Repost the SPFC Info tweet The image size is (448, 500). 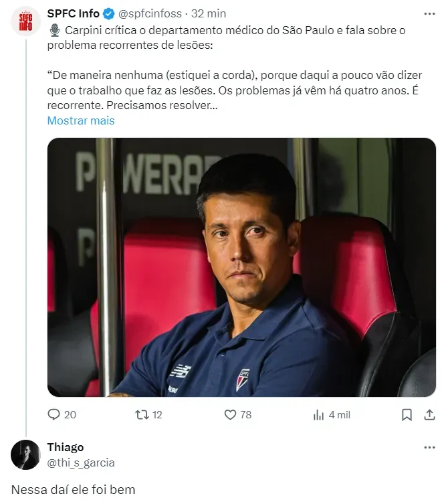142,414
